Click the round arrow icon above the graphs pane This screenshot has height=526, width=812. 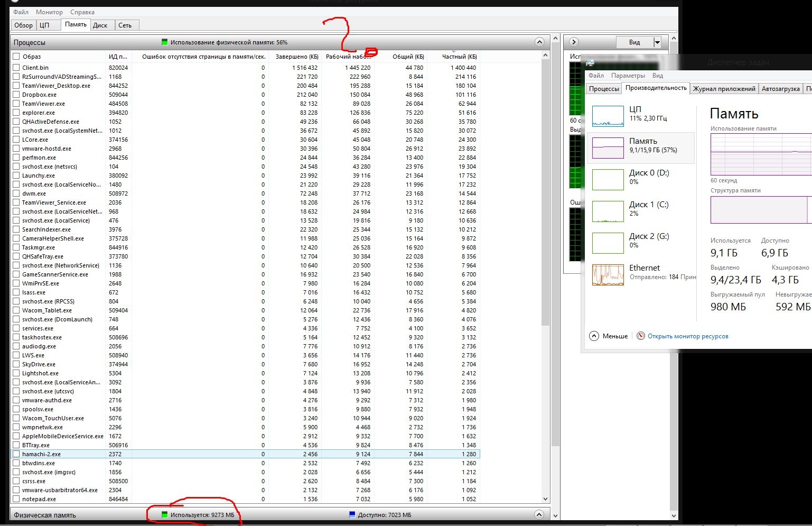pyautogui.click(x=574, y=42)
